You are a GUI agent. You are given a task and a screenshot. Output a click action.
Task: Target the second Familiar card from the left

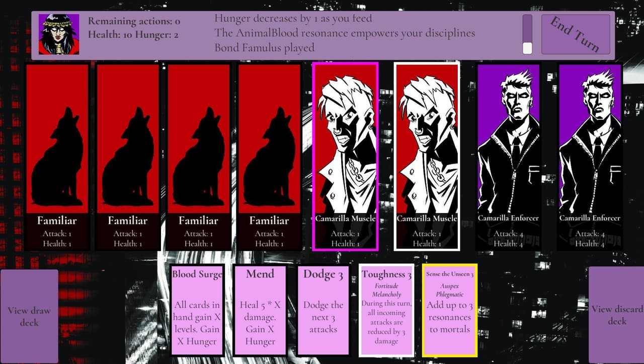(x=128, y=157)
